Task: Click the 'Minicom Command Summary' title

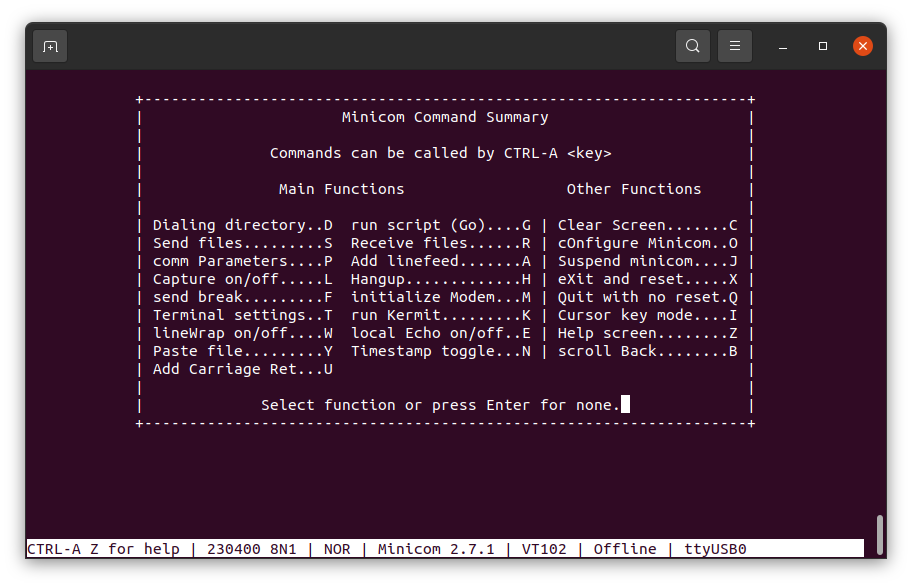Action: [x=445, y=117]
